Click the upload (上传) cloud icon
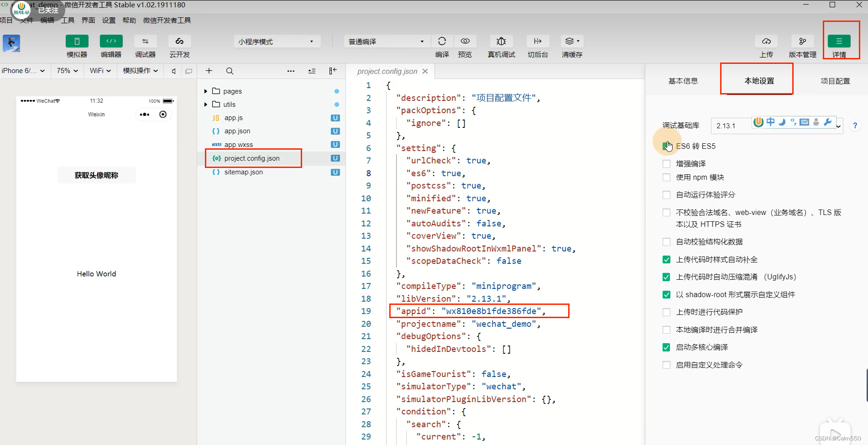868x445 pixels. coord(766,41)
